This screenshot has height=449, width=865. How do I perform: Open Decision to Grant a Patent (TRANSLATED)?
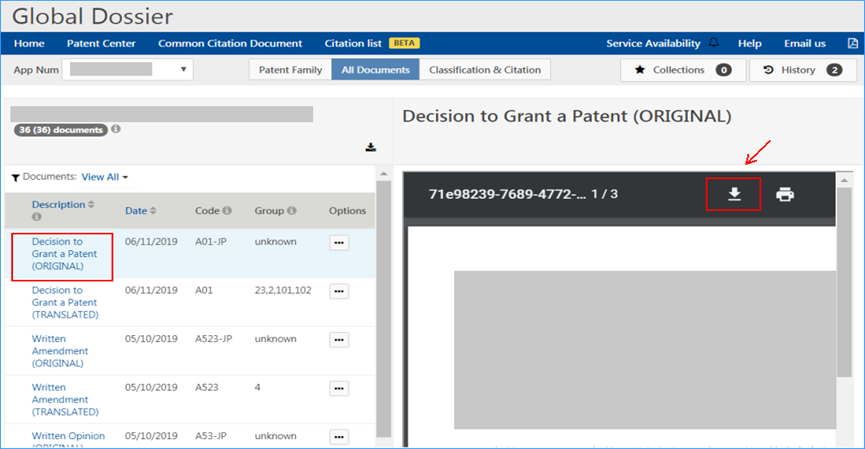click(x=65, y=302)
